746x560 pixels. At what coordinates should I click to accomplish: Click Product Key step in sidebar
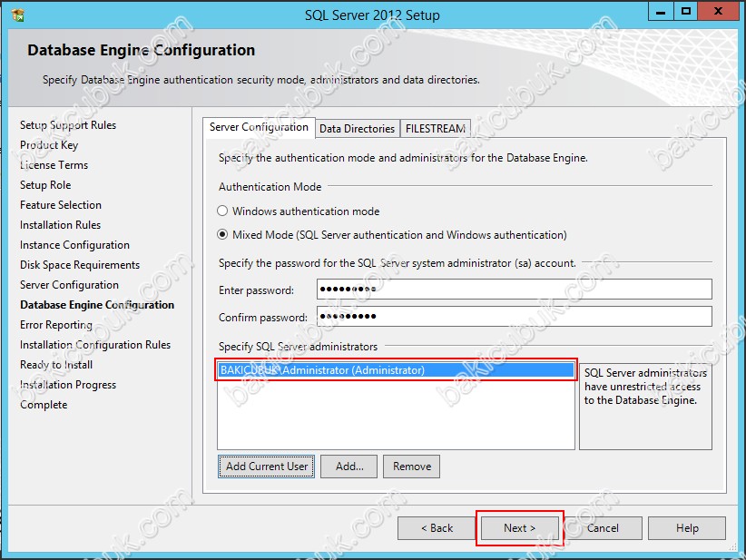coord(49,145)
